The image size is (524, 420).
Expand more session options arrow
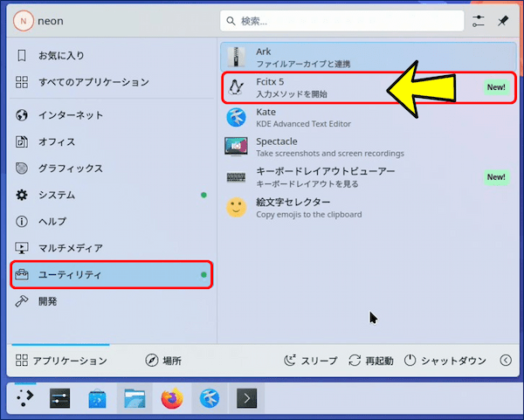(505, 360)
